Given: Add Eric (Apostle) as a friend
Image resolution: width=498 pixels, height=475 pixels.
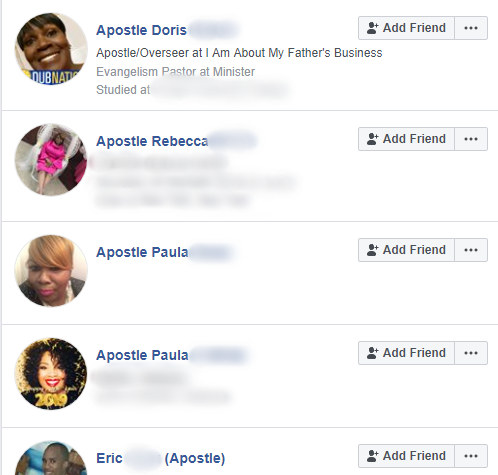Looking at the screenshot, I should pyautogui.click(x=406, y=456).
